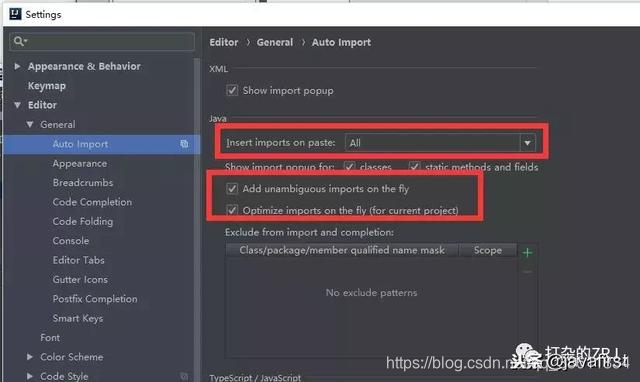This screenshot has width=640, height=382.
Task: Open Appearance under General
Action: point(80,163)
